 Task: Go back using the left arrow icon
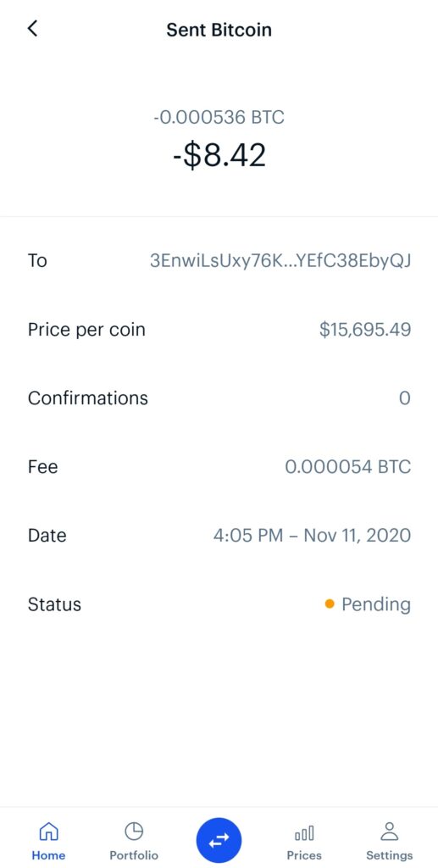pyautogui.click(x=33, y=29)
